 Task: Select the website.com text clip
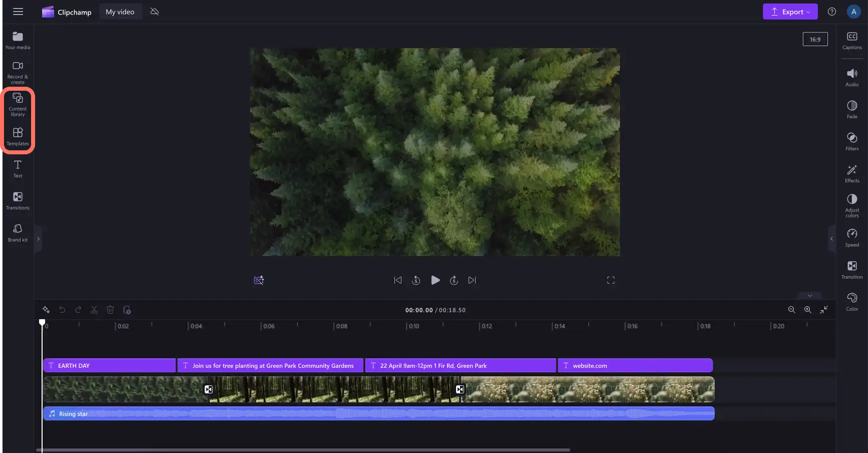tap(635, 365)
